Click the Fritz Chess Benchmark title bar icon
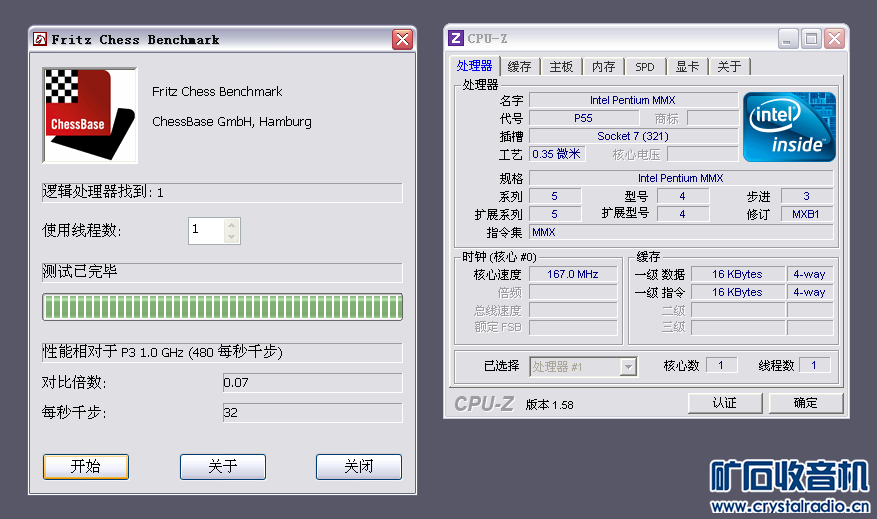Viewport: 877px width, 519px height. point(40,39)
